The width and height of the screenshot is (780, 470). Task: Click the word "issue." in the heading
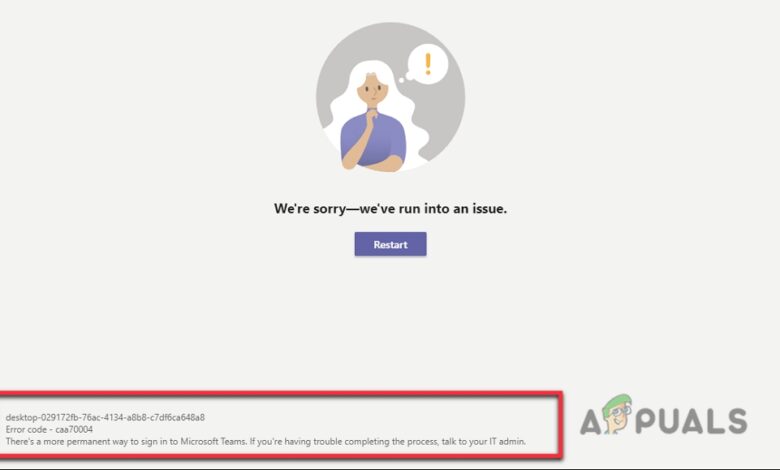pyautogui.click(x=489, y=208)
